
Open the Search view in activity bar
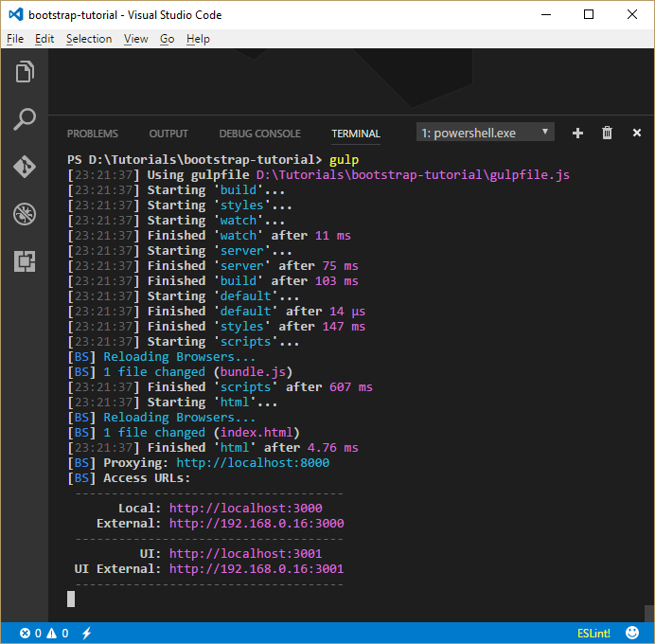[x=25, y=119]
